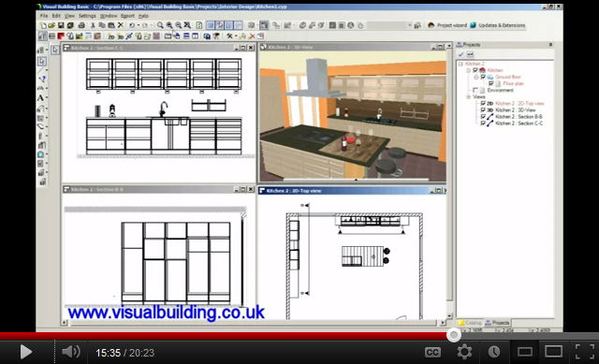
Task: Open the undo history dropdown arrow
Action: (x=138, y=25)
